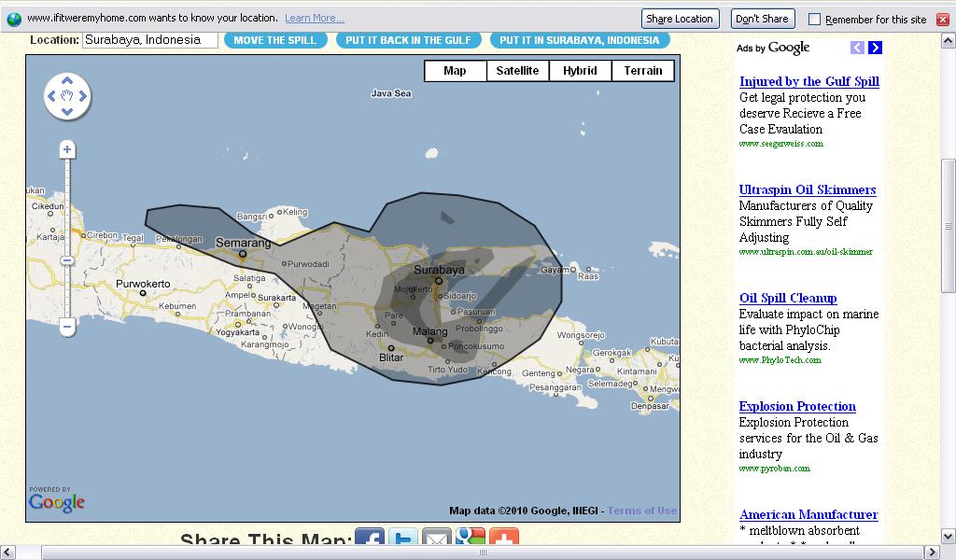Click the map zoom out minus button
956x560 pixels.
(x=67, y=327)
